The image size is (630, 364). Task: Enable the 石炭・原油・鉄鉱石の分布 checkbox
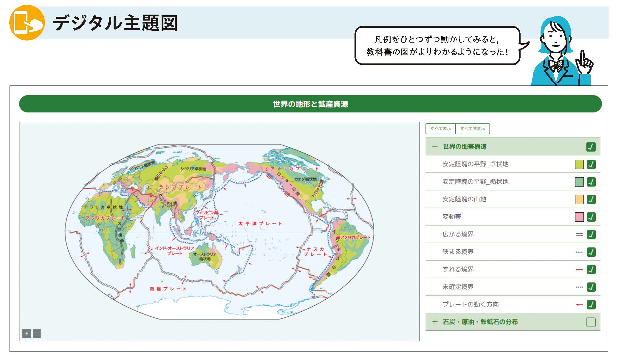point(591,322)
